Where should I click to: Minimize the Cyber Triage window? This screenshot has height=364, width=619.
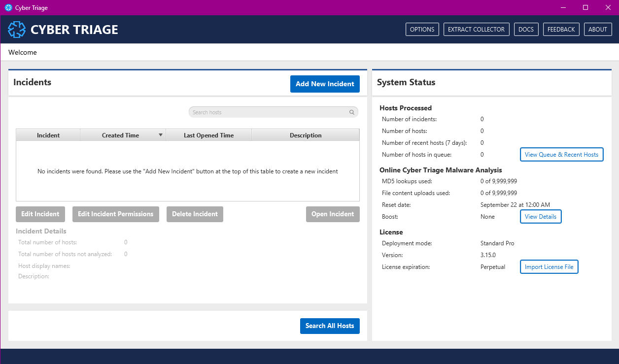pyautogui.click(x=563, y=8)
